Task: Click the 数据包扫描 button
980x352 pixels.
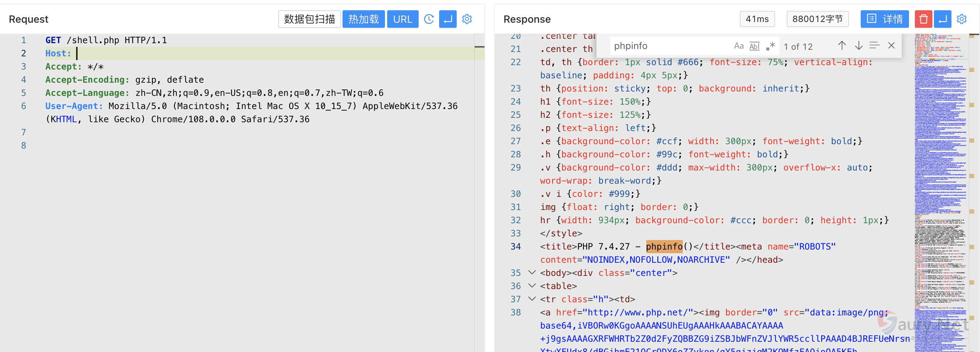Action: point(309,19)
